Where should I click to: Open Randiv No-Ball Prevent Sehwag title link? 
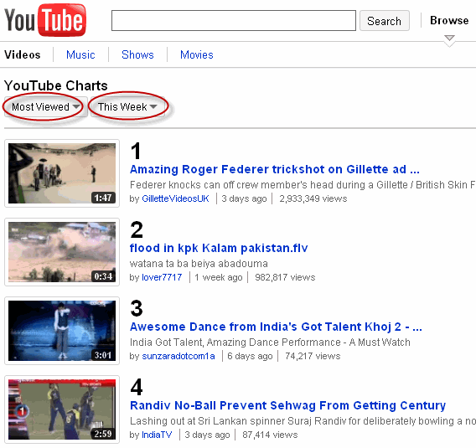click(x=287, y=405)
